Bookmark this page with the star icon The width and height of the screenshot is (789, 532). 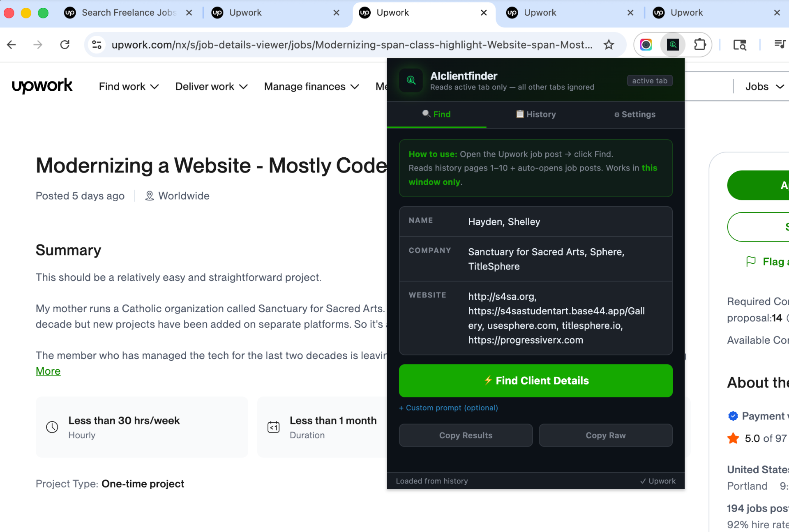pyautogui.click(x=609, y=44)
